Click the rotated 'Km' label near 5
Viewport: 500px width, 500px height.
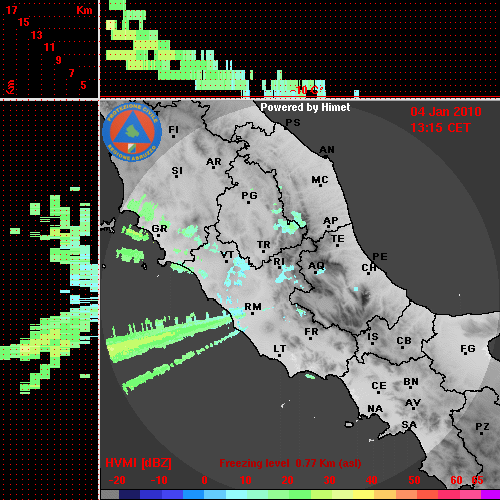click(x=10, y=87)
